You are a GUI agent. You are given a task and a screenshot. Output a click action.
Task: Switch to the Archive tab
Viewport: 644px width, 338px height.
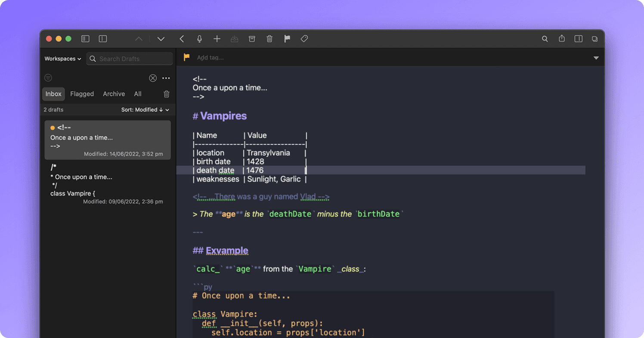click(x=114, y=94)
